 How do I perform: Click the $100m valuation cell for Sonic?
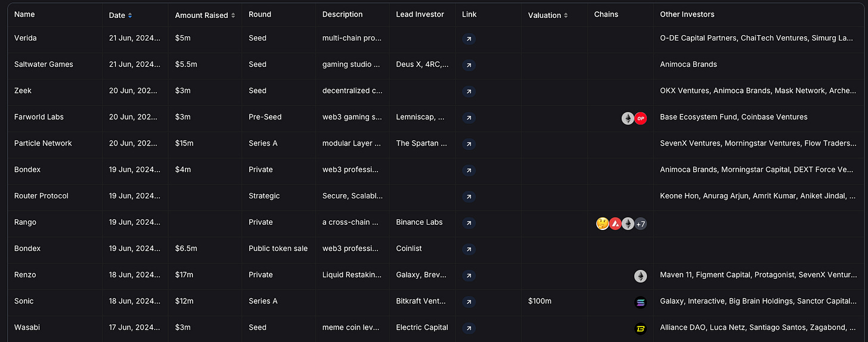point(540,301)
